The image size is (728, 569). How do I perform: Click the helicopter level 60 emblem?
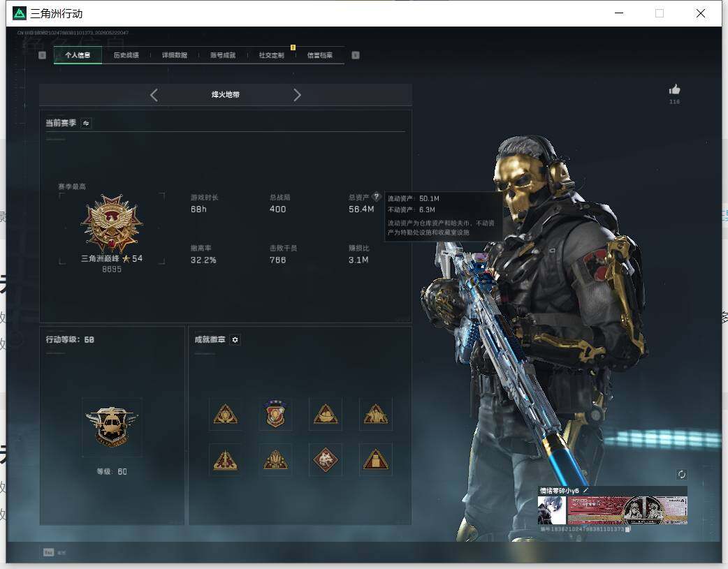coord(112,427)
